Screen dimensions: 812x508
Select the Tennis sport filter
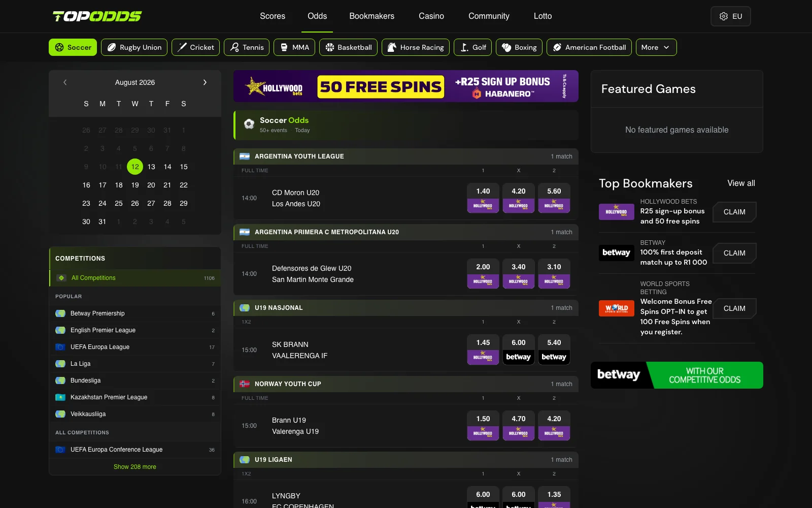click(247, 47)
